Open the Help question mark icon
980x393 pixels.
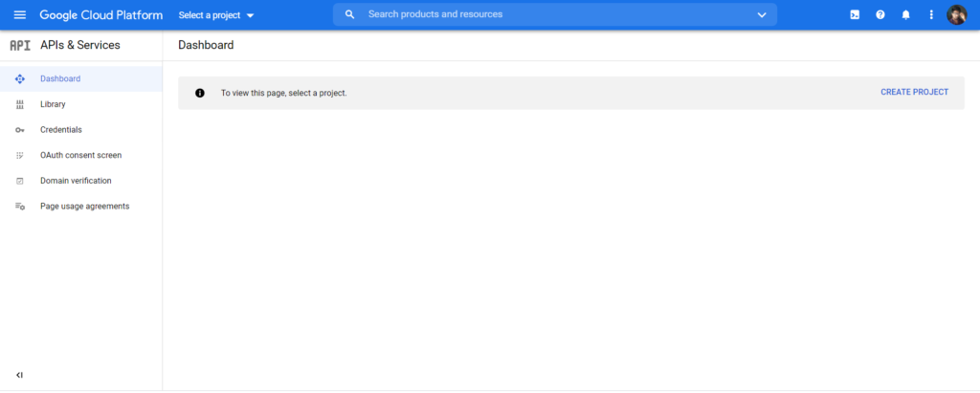880,15
